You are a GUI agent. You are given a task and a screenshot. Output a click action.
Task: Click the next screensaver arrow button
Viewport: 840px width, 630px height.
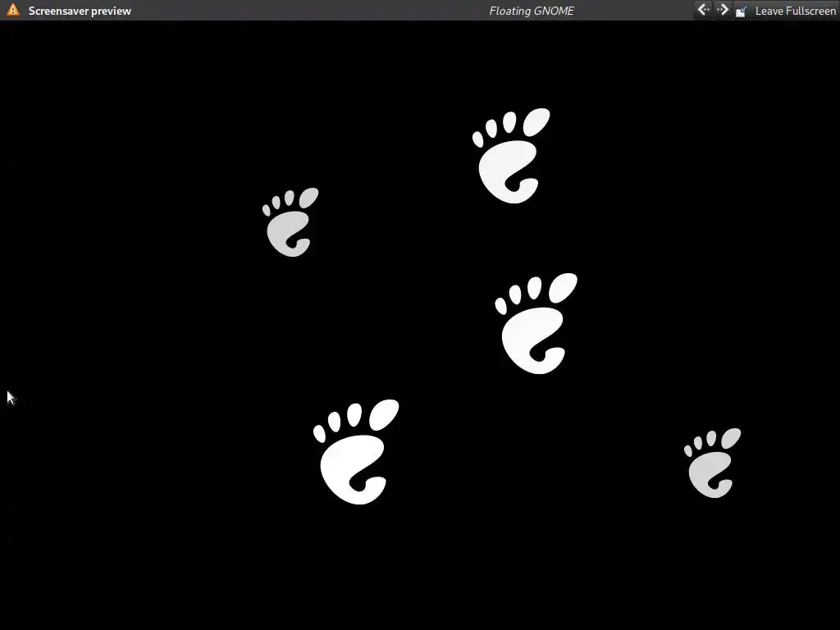pos(722,10)
